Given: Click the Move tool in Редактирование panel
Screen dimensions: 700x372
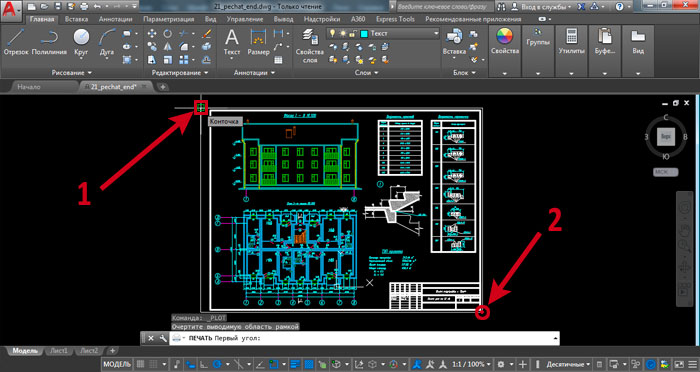Looking at the screenshot, I should point(152,33).
